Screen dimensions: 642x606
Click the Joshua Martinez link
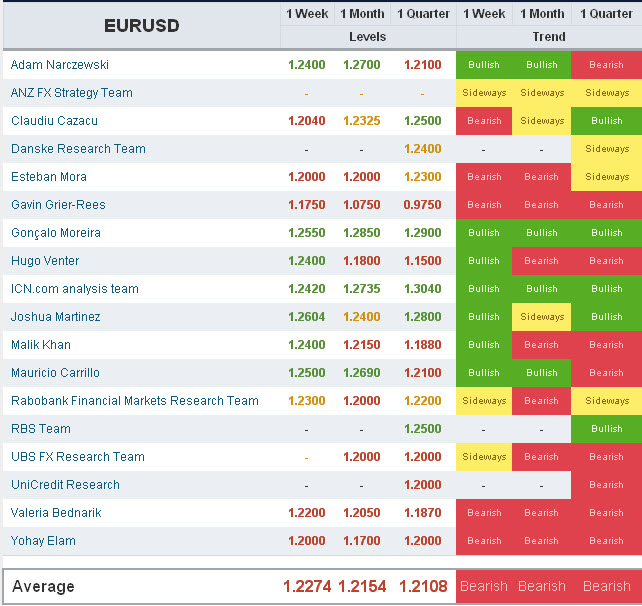[x=55, y=317]
